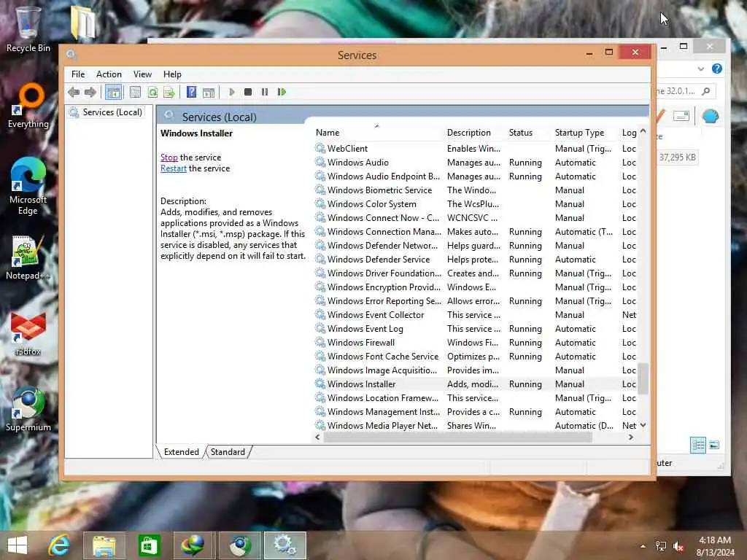Click the help icon in background window

(716, 69)
